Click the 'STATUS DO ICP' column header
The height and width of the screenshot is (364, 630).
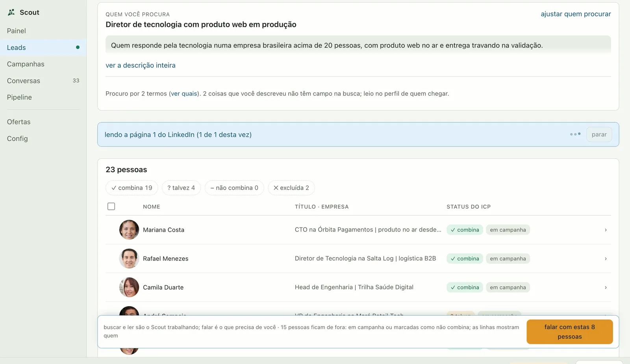click(x=469, y=207)
